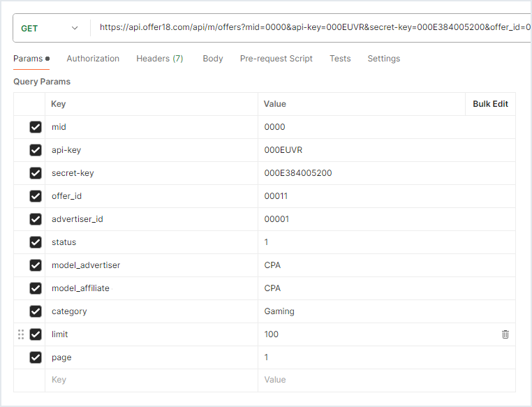Uncheck the mid parameter checkbox
Viewport: 532px width, 407px height.
pos(36,127)
